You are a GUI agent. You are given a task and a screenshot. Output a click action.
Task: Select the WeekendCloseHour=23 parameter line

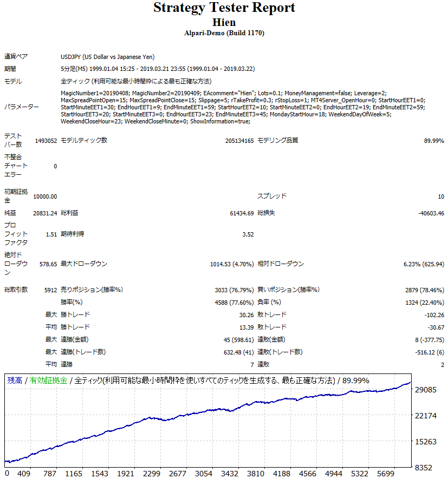coord(155,121)
